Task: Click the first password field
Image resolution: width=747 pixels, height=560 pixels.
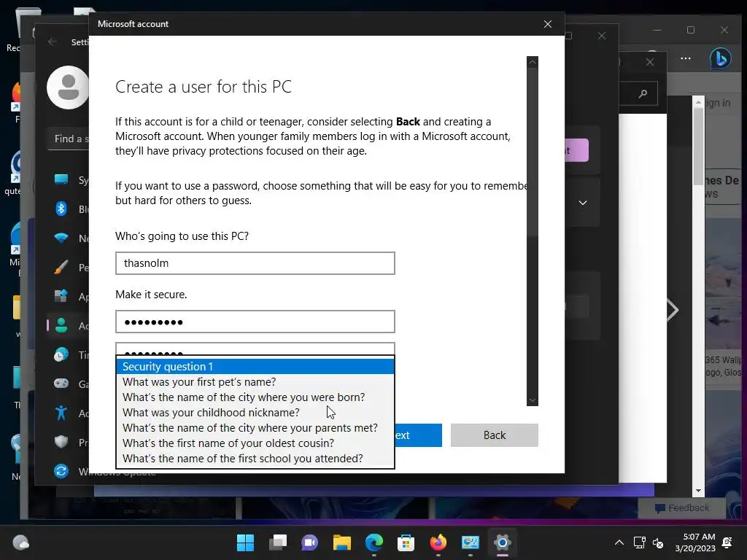Action: [255, 322]
